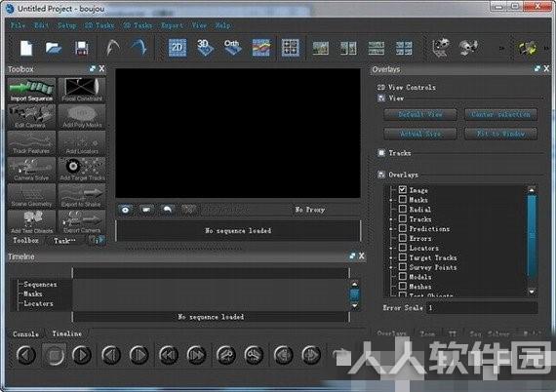
Task: Uncheck the Image overlay checkbox
Action: 403,189
